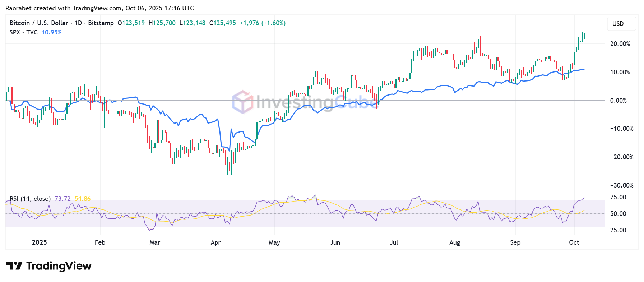Viewport: 644px width, 282px height.
Task: Click the closing price C125,495 value
Action: [222, 23]
